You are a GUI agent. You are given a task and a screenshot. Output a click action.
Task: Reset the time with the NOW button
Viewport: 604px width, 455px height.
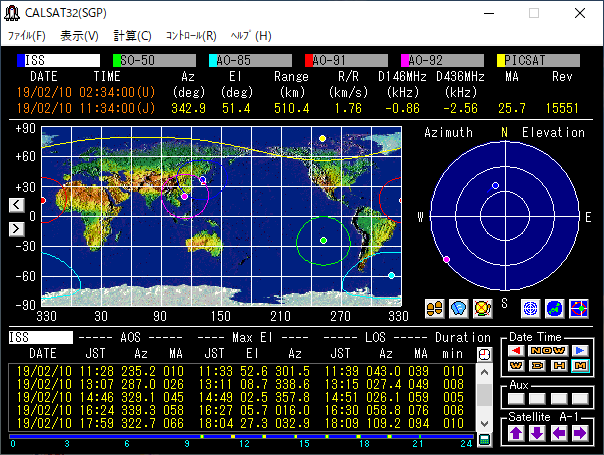[x=548, y=350]
